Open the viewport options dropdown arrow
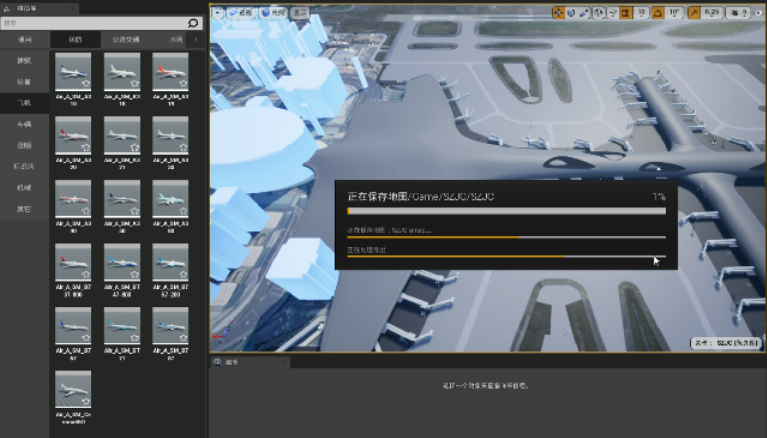767x438 pixels. point(217,13)
